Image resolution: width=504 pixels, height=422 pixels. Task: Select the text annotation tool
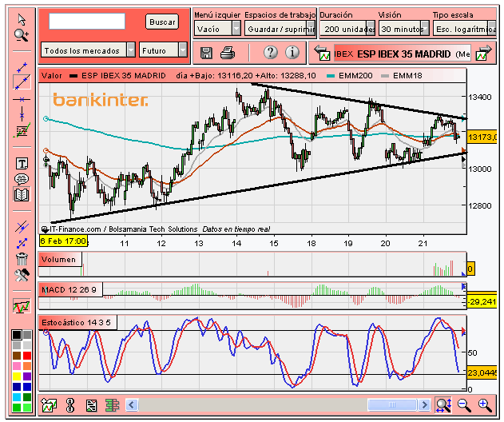22,164
